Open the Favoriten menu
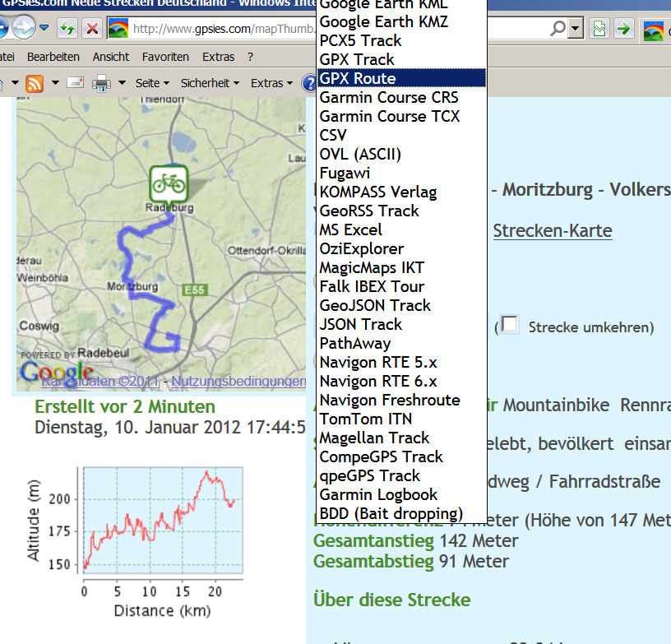This screenshot has width=671, height=644. (165, 57)
